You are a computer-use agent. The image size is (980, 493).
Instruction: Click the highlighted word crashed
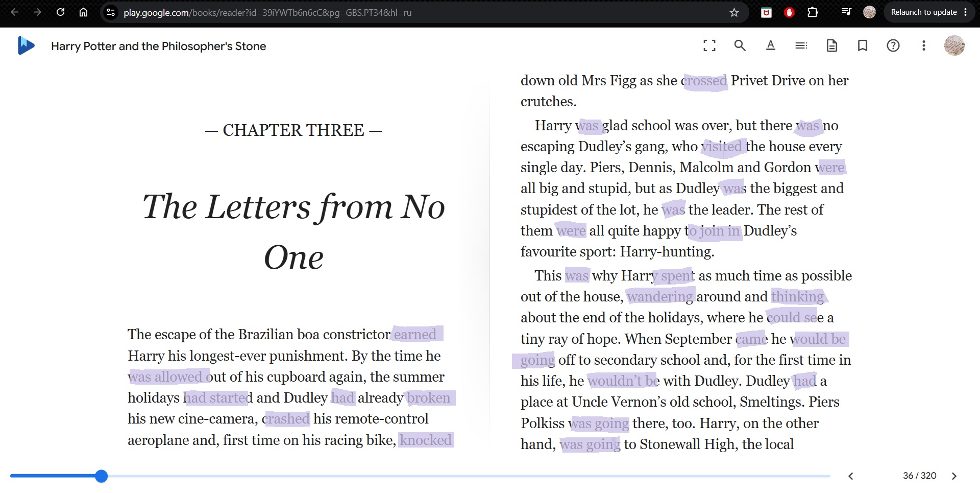[x=286, y=418]
